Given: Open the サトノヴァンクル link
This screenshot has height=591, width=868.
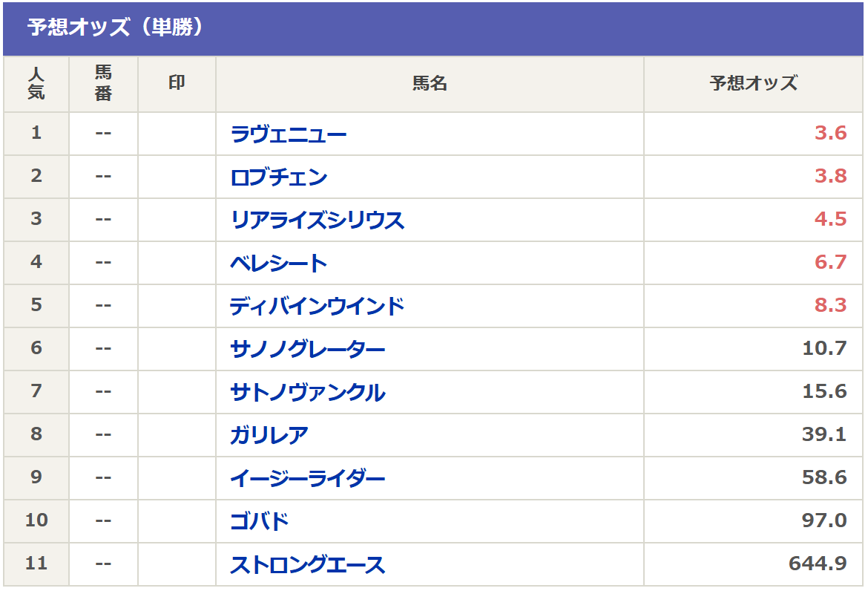Looking at the screenshot, I should (x=308, y=393).
